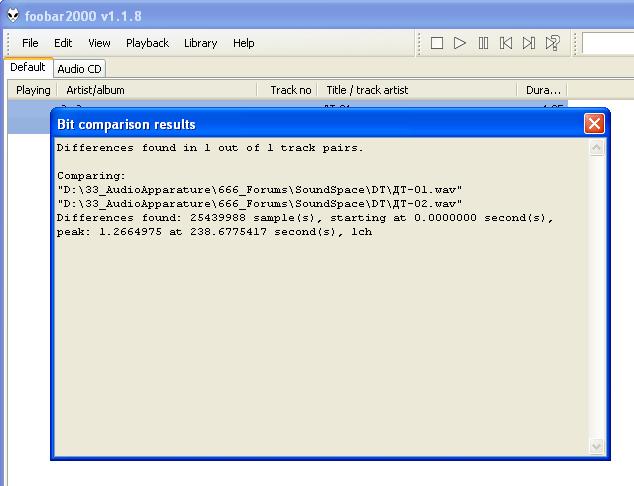Sort by Title / track artist column header
The height and width of the screenshot is (486, 634).
pos(417,90)
